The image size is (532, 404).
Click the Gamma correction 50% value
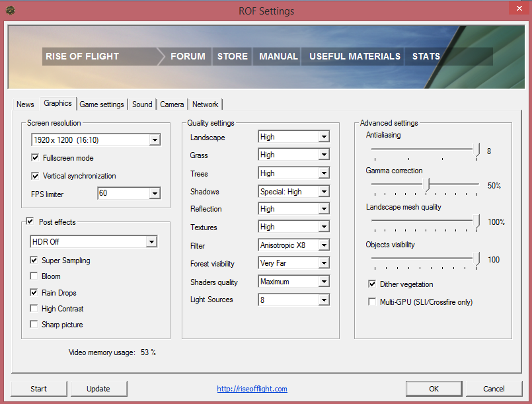494,186
